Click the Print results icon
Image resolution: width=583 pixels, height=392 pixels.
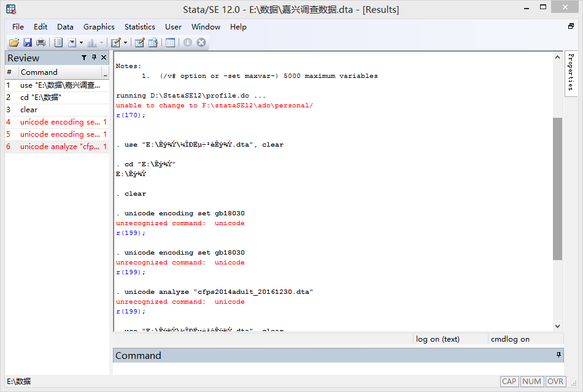[41, 42]
